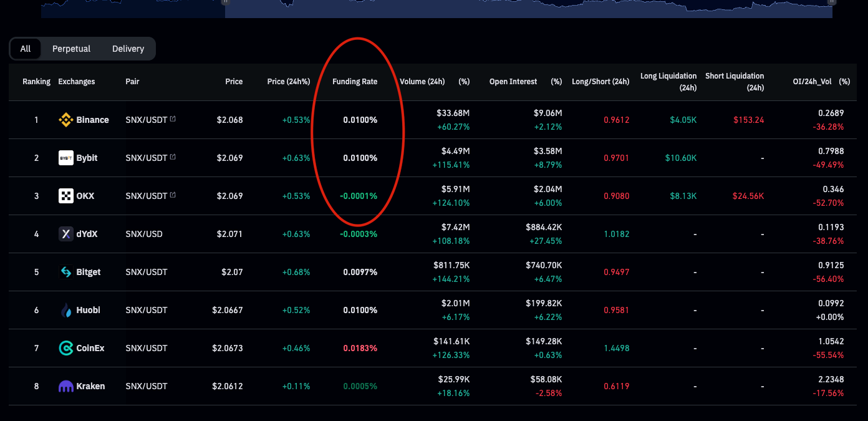The height and width of the screenshot is (421, 868).
Task: Click Kraken long/short ratio 0.6119
Action: pos(617,386)
